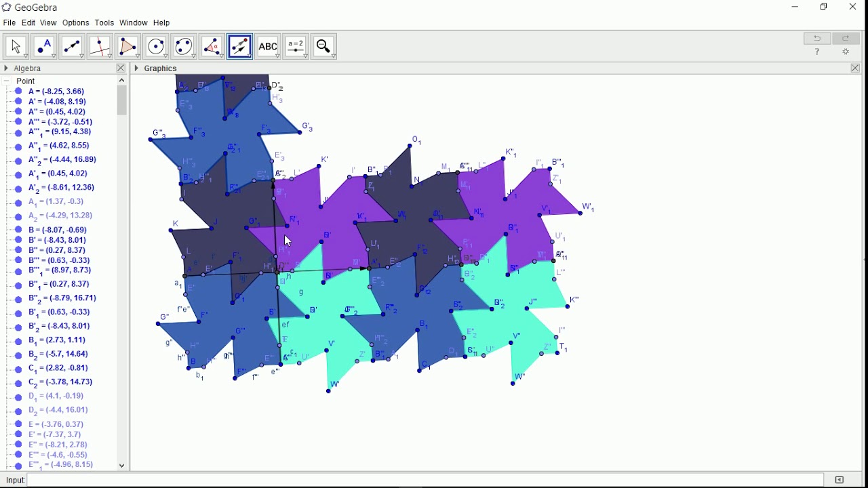Image resolution: width=868 pixels, height=488 pixels.
Task: Click the Algebra view vertical scrollbar thumb
Action: pyautogui.click(x=122, y=101)
